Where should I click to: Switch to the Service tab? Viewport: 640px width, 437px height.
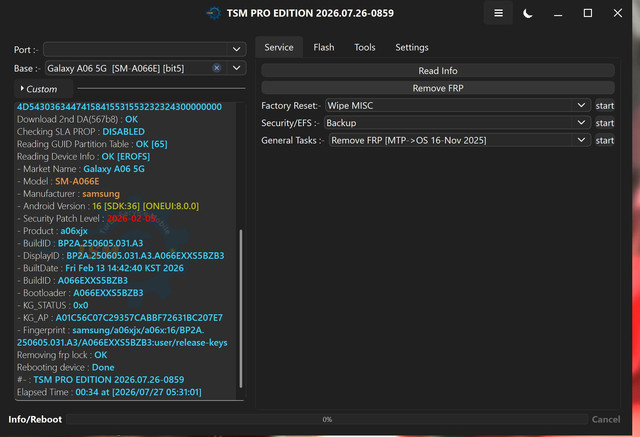point(279,47)
